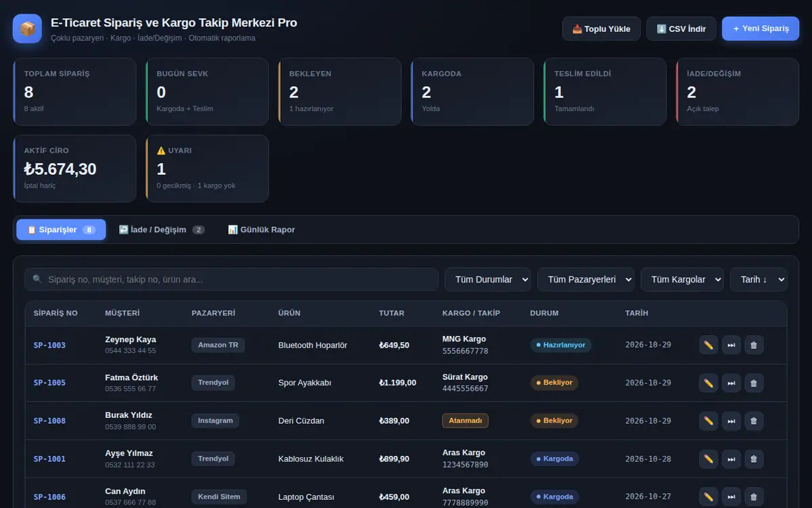Click the Instagram marketplace tag
This screenshot has width=812, height=508.
(x=215, y=421)
